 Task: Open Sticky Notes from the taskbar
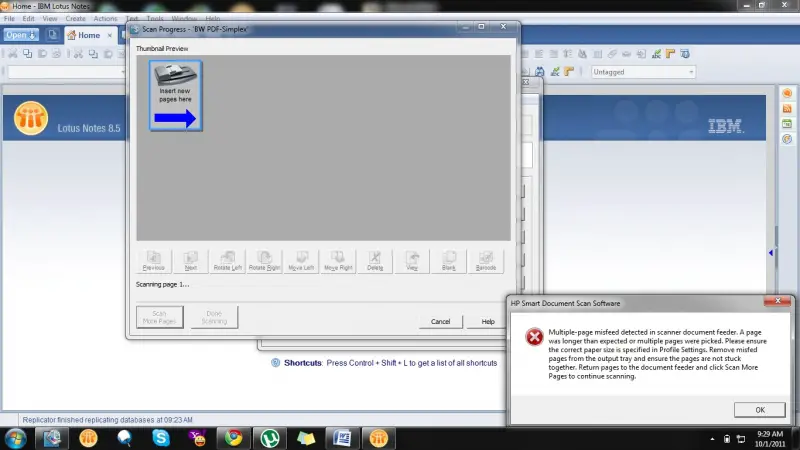(x=306, y=438)
